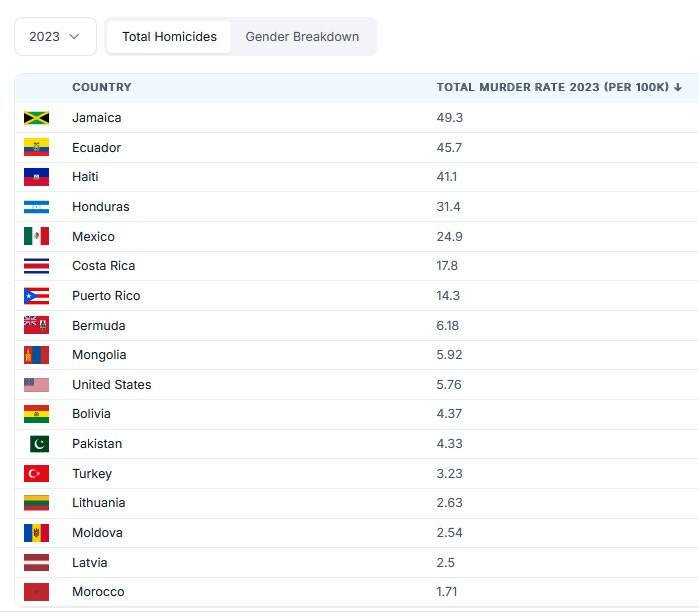Sort by Total Murder Rate 2023 column
Image resolution: width=699 pixels, height=613 pixels.
pos(559,87)
